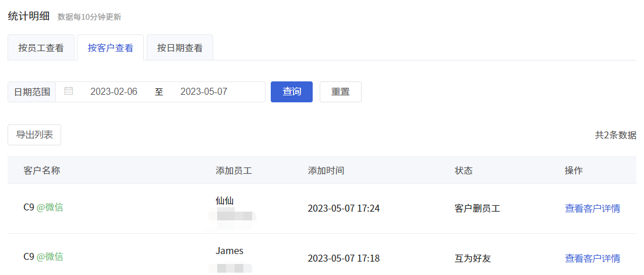Click the 重置 reset button
Viewport: 644px width, 275px height.
341,92
